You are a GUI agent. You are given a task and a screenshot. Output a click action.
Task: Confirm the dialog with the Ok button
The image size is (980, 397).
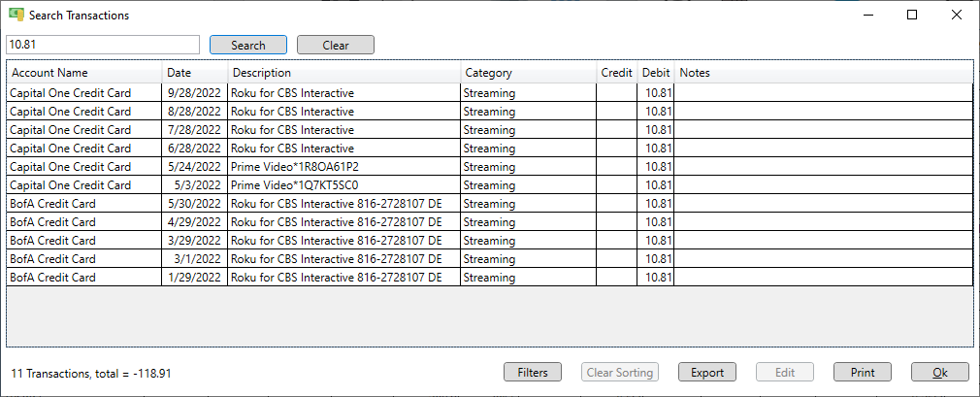pos(940,373)
